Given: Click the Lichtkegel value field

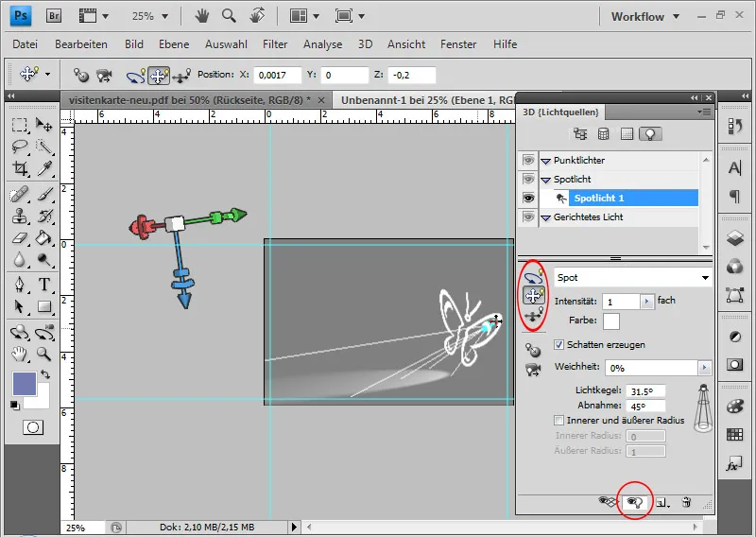Looking at the screenshot, I should pos(645,391).
